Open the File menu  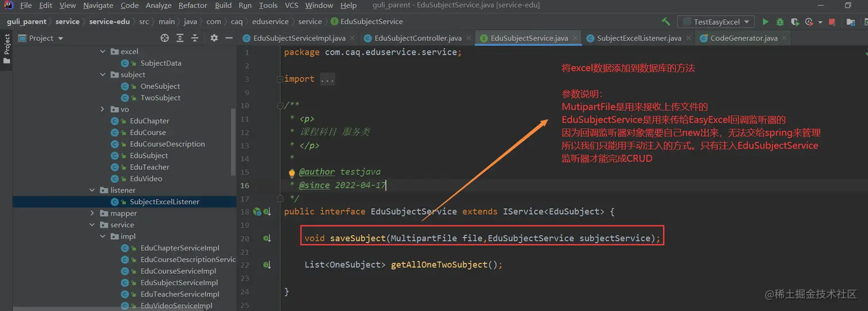click(26, 5)
